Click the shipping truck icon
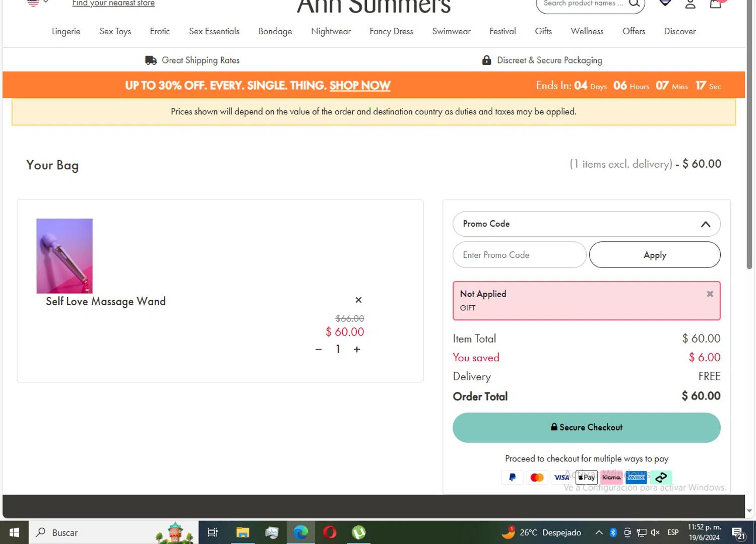Viewport: 756px width, 544px height. click(x=151, y=60)
